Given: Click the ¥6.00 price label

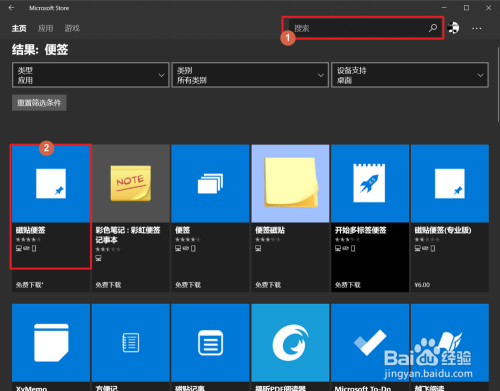Looking at the screenshot, I should click(x=422, y=285).
